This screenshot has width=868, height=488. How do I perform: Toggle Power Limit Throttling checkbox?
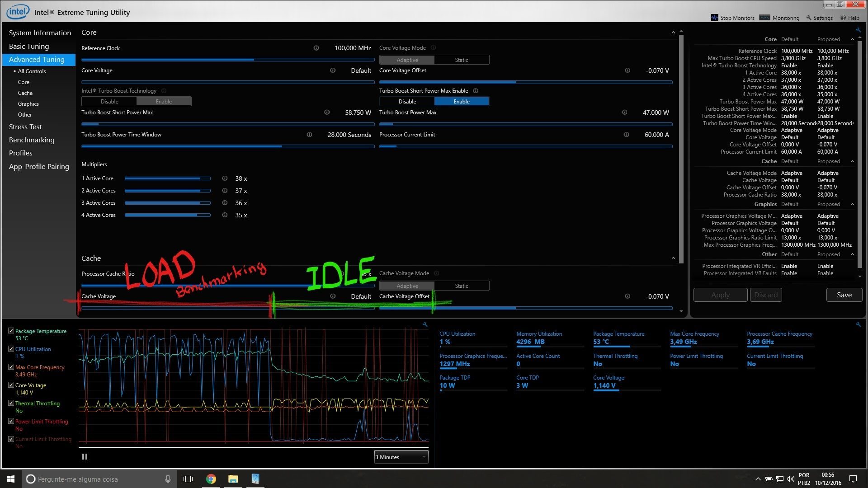[x=11, y=421]
